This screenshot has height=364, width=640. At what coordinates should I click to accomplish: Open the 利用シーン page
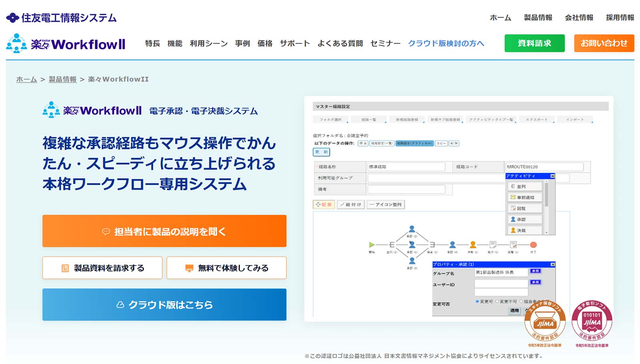coord(209,43)
